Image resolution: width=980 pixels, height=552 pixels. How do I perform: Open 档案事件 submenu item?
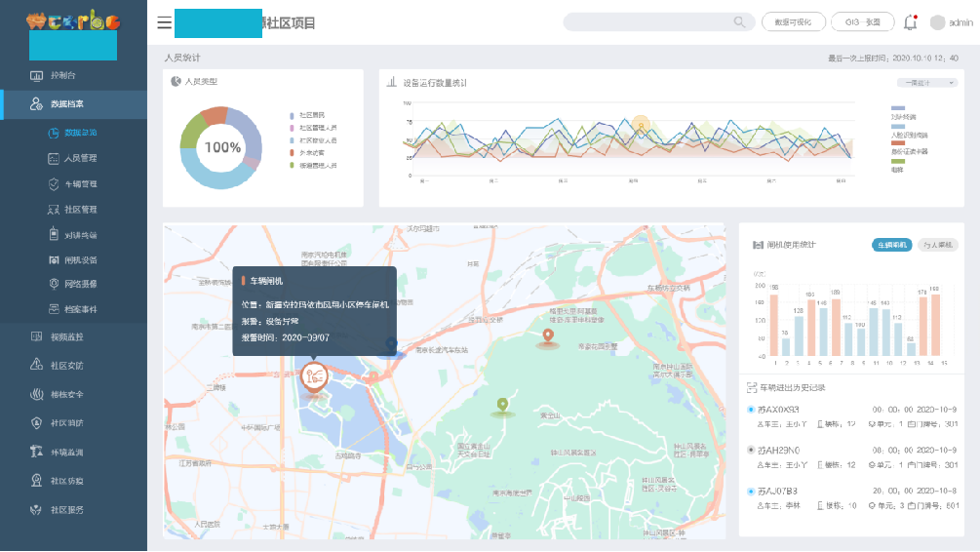(74, 309)
